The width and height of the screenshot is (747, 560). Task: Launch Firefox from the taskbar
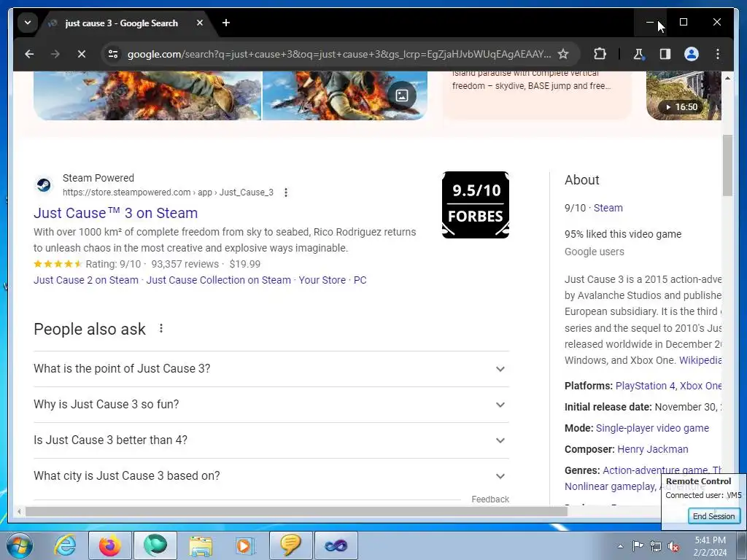(110, 545)
